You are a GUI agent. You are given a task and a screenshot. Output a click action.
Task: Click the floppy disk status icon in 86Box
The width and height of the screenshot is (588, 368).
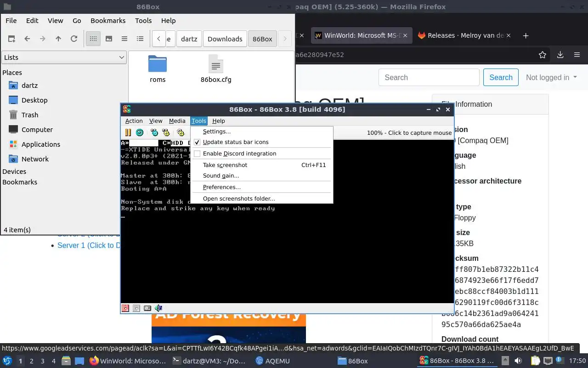tap(125, 308)
